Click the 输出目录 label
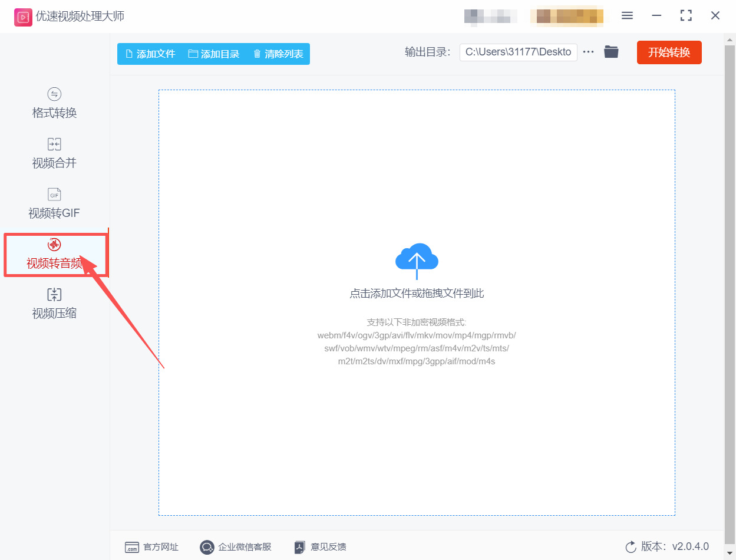Screen dimensions: 736x560 coord(428,52)
